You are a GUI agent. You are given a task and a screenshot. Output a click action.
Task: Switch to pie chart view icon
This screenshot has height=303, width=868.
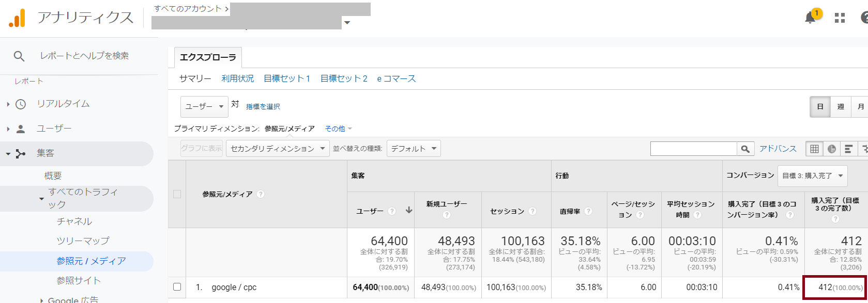coord(832,149)
